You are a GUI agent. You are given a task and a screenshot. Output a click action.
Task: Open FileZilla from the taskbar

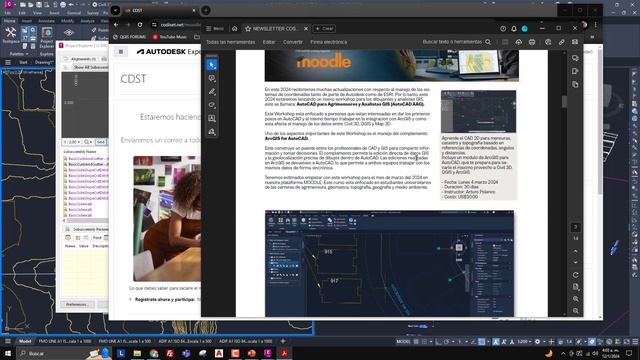170,353
